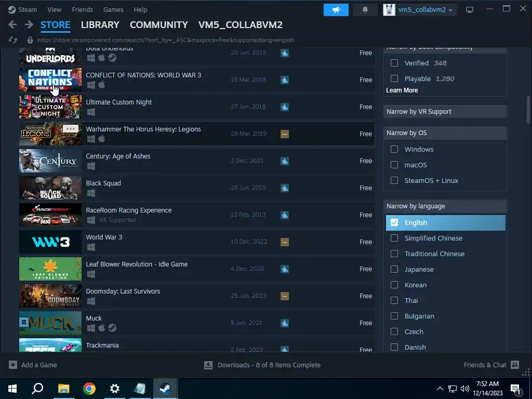Image resolution: width=532 pixels, height=399 pixels.
Task: Click the announcements megaphone button
Action: (x=336, y=10)
